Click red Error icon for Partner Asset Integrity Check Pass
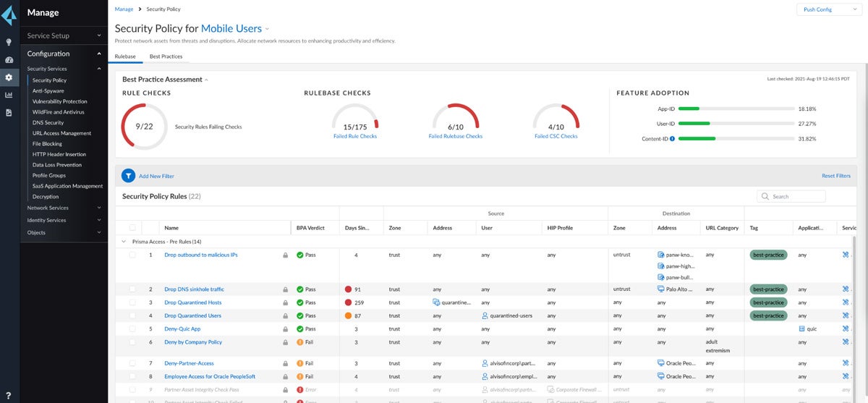 pos(299,390)
